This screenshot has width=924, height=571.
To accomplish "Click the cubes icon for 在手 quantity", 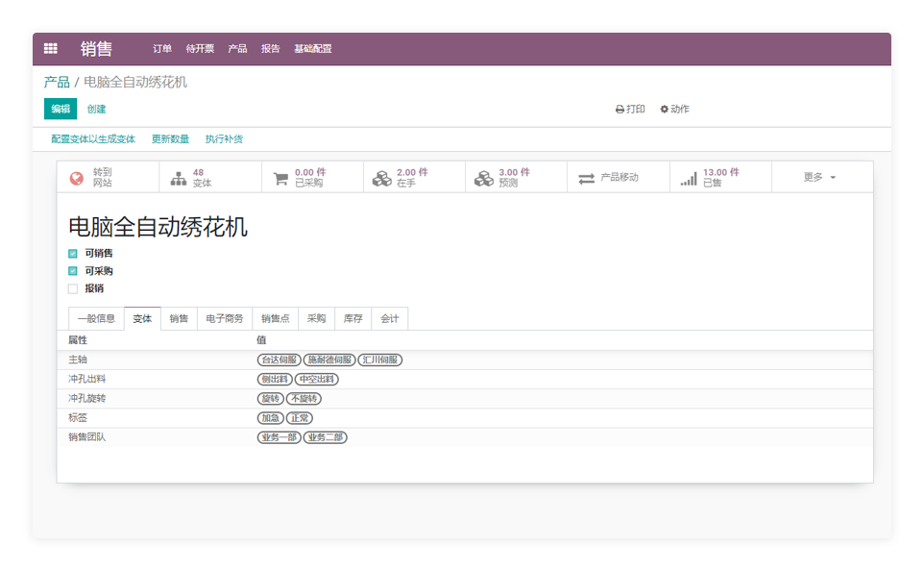I will pyautogui.click(x=382, y=178).
